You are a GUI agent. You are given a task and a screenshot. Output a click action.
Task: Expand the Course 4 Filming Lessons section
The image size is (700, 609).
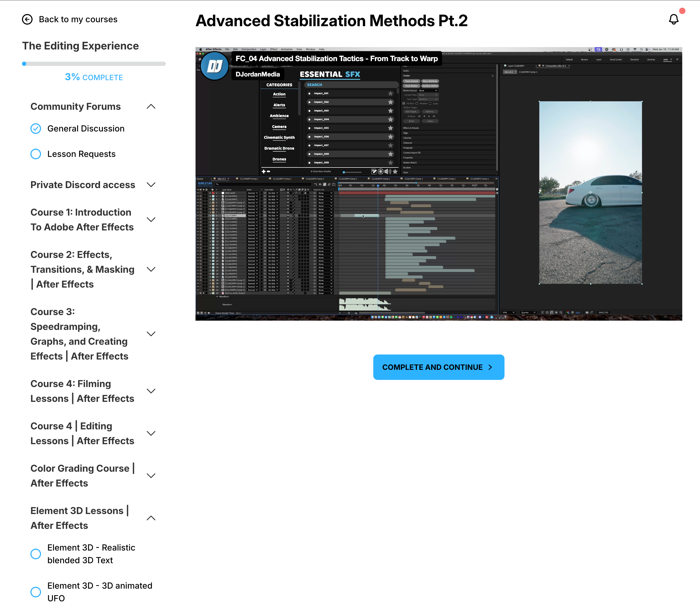coord(151,391)
